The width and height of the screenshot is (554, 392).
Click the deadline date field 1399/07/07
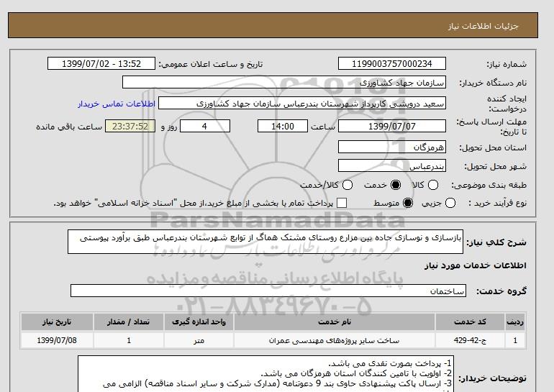[x=392, y=126]
